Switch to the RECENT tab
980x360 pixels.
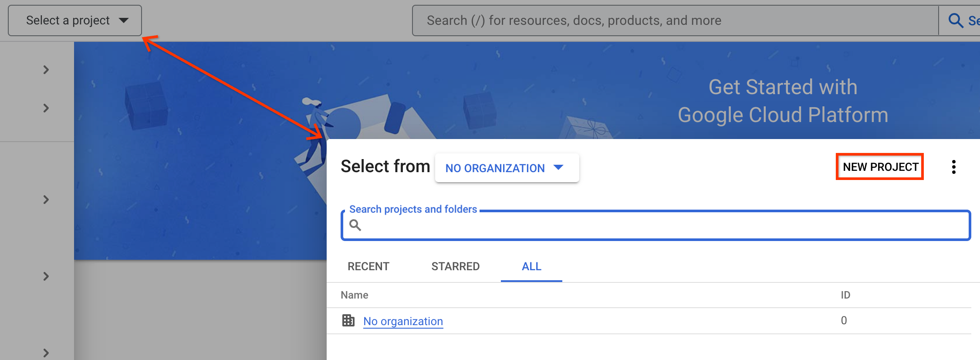point(368,266)
